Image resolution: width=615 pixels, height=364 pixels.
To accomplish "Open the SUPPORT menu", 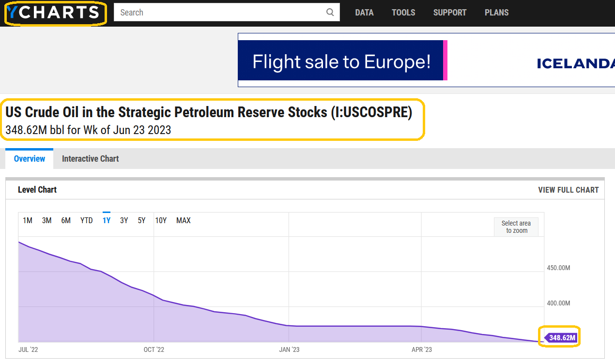I will pos(450,13).
